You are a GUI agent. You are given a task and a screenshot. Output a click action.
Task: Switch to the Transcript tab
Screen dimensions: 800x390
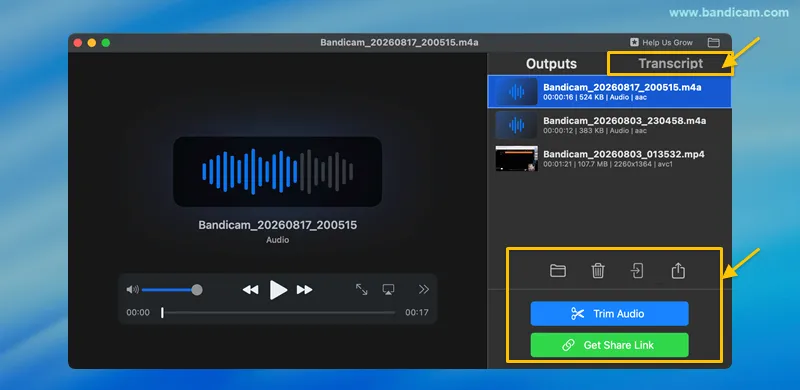670,64
